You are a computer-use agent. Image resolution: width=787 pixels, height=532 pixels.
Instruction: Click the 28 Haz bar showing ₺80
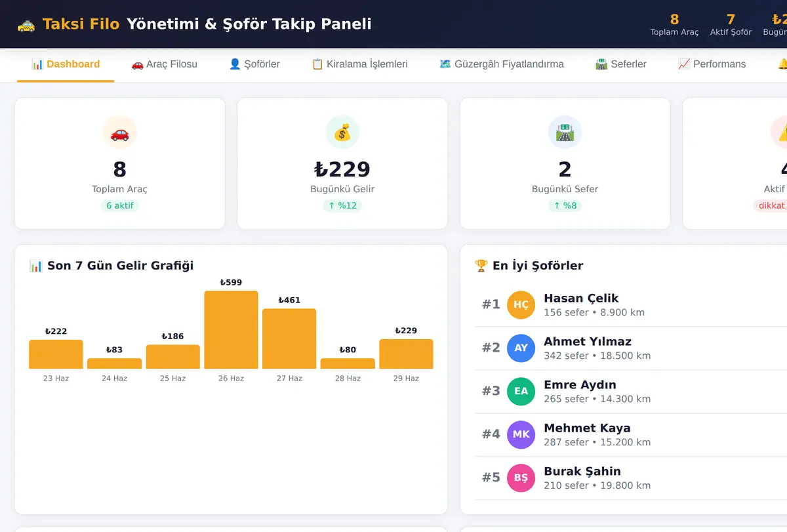pyautogui.click(x=348, y=363)
